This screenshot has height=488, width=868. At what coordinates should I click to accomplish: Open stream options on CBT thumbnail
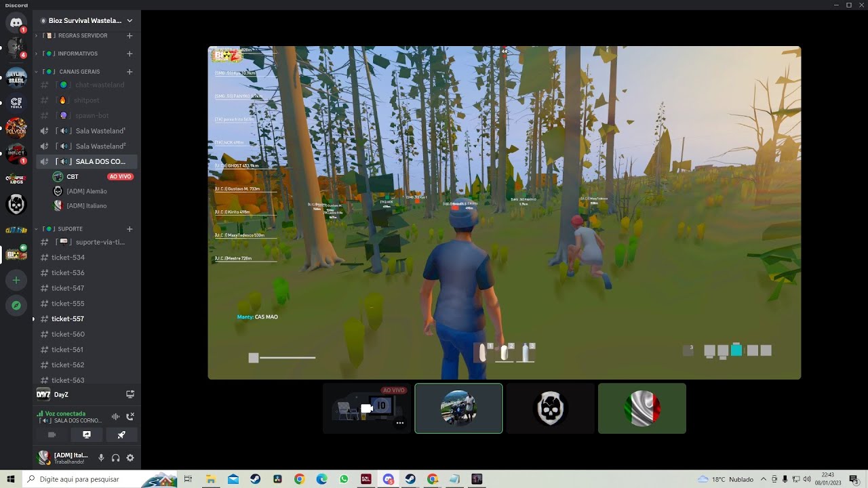pyautogui.click(x=400, y=423)
